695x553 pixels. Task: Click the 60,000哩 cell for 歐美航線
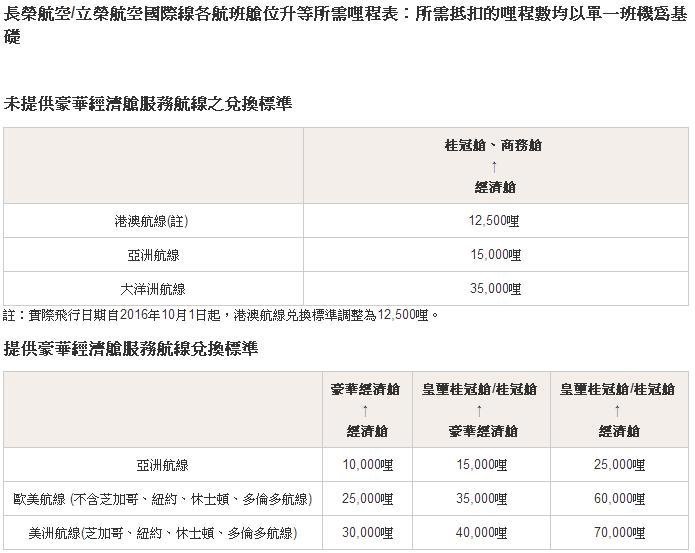point(619,498)
